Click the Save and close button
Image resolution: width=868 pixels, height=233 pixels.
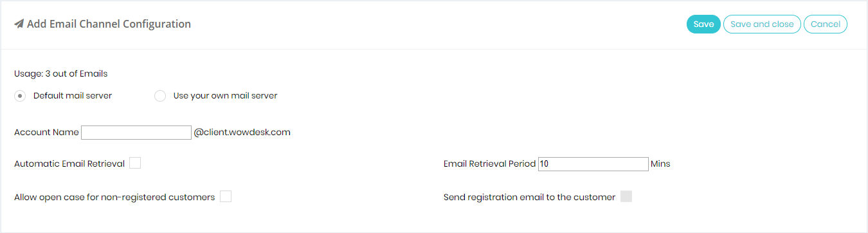(762, 24)
